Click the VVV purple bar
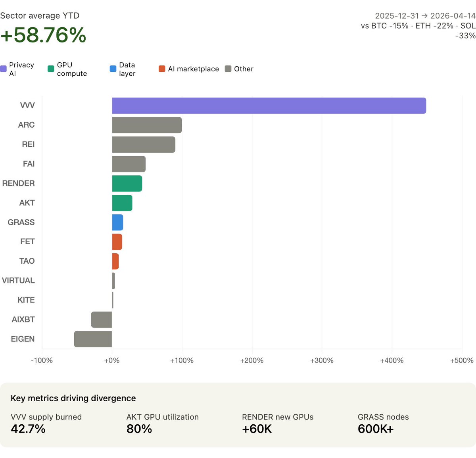The image size is (476, 458). click(269, 106)
